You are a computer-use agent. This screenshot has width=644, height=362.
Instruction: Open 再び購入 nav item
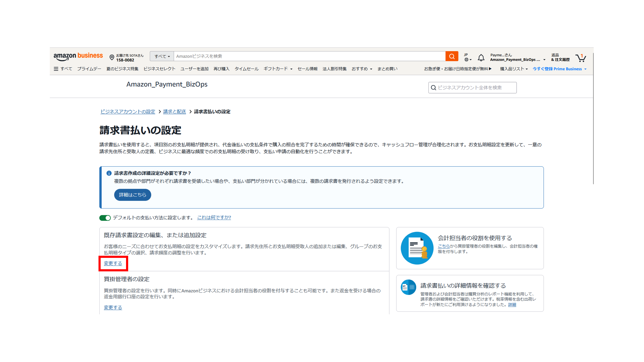pos(221,69)
